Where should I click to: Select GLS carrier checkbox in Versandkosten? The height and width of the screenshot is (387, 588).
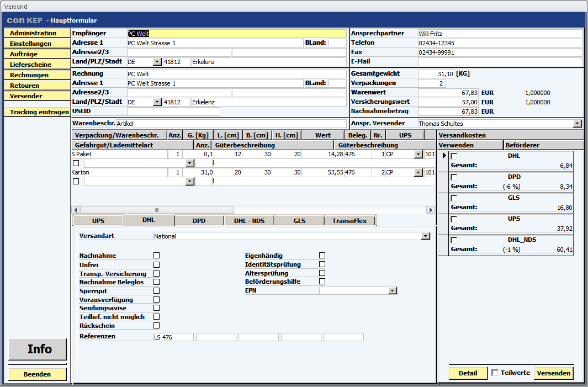point(454,198)
